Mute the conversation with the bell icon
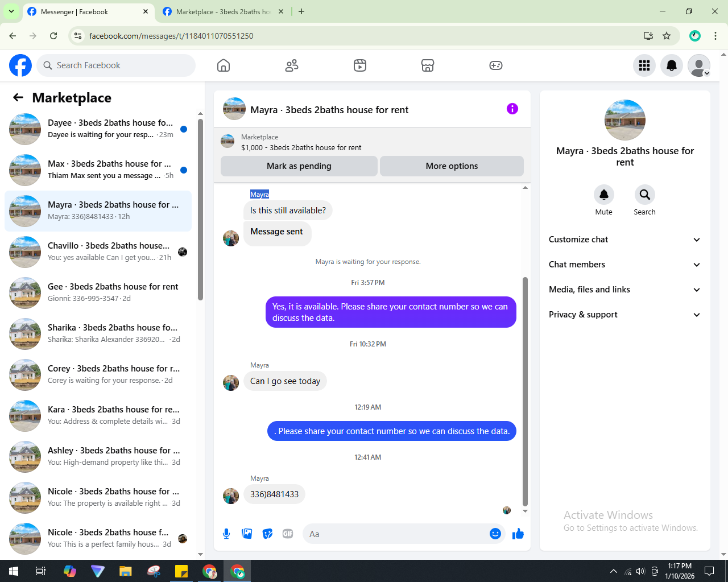This screenshot has height=582, width=728. pyautogui.click(x=604, y=195)
